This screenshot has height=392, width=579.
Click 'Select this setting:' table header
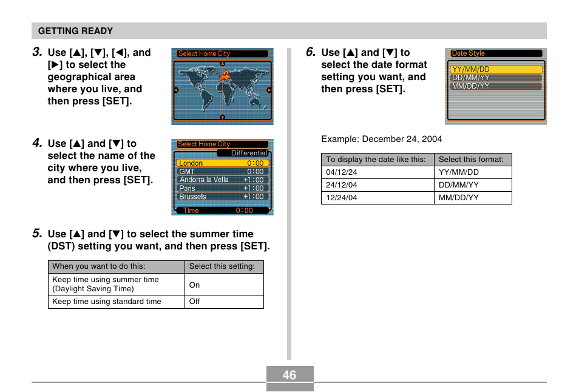[x=224, y=266]
